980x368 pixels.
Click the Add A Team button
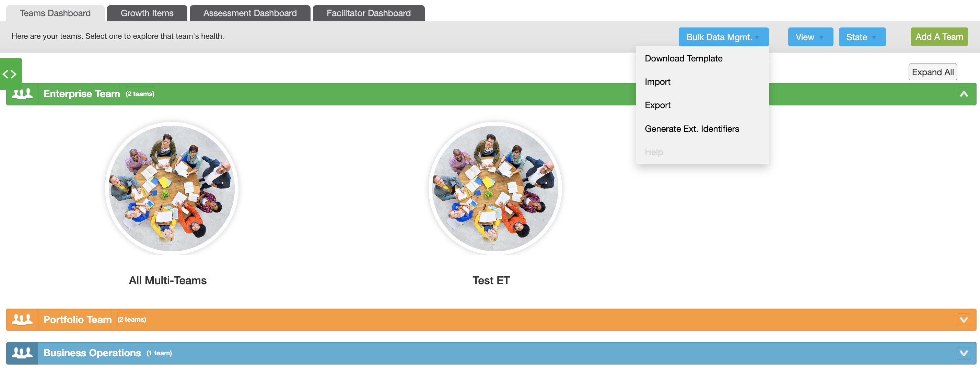pos(939,36)
